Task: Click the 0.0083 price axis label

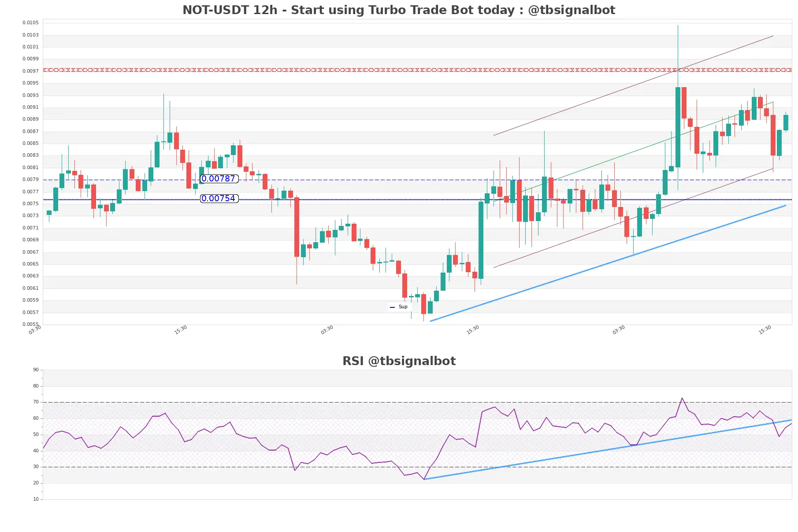Action: [30, 155]
